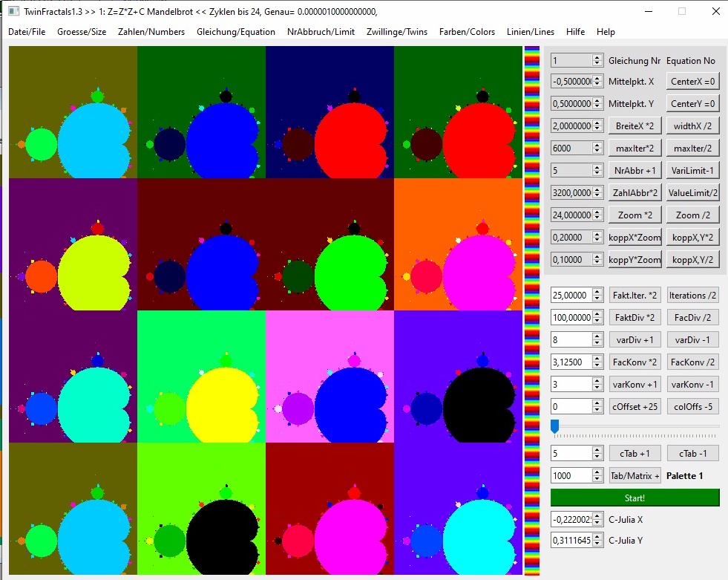Open the Zwillinge/Twins menu

click(x=397, y=32)
